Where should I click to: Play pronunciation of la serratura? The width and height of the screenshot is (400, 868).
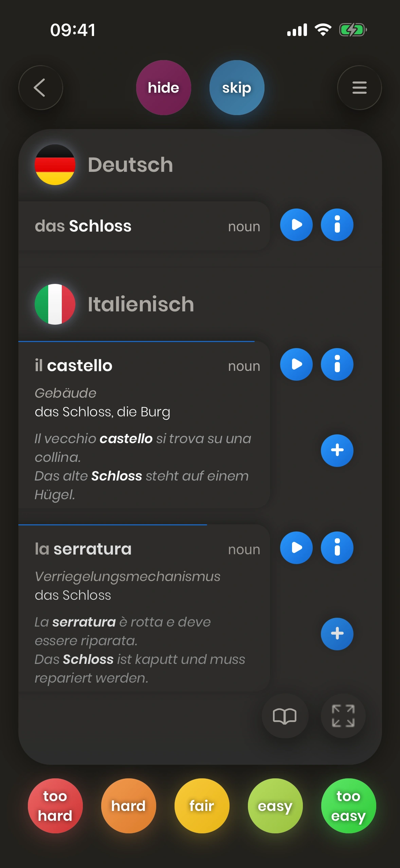coord(296,548)
